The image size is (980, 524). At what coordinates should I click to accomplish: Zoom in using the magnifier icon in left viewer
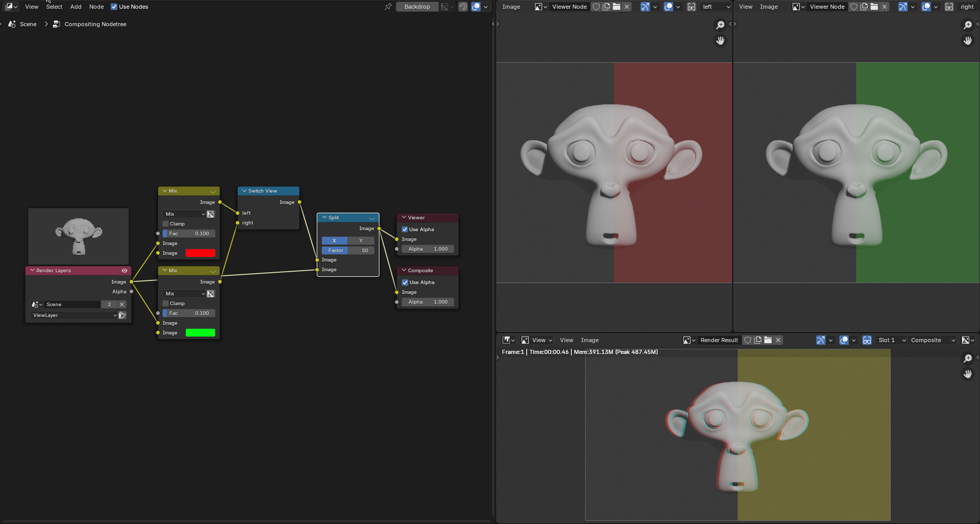720,25
